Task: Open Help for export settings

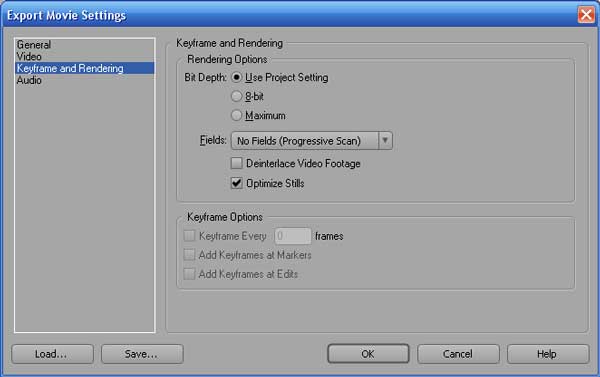Action: tap(548, 354)
